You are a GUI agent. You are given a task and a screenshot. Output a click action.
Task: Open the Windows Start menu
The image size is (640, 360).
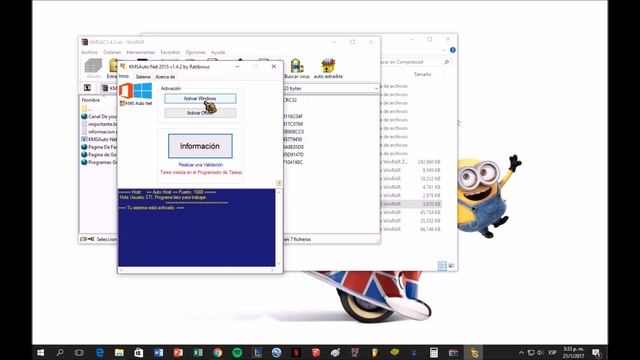40,352
